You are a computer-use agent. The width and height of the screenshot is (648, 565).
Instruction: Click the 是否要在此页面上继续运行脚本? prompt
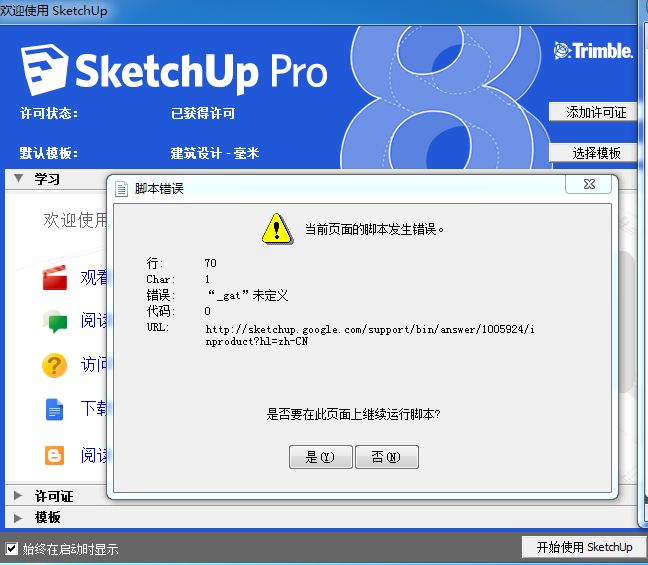[x=353, y=414]
